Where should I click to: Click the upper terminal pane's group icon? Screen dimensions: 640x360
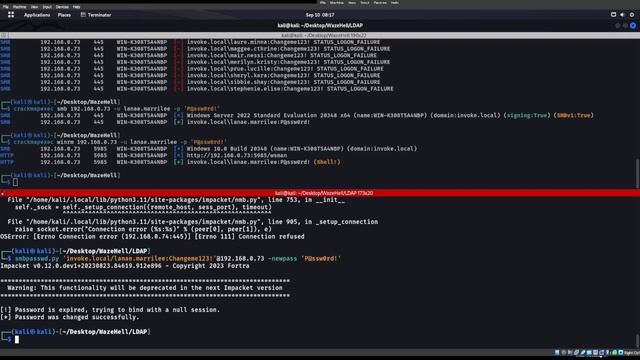pos(3,36)
